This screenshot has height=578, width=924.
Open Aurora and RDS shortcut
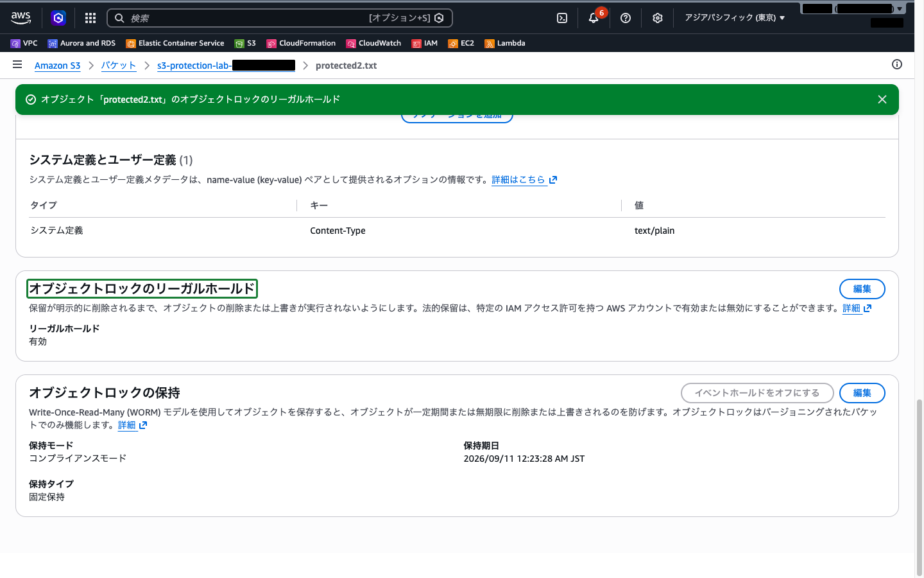pos(81,43)
